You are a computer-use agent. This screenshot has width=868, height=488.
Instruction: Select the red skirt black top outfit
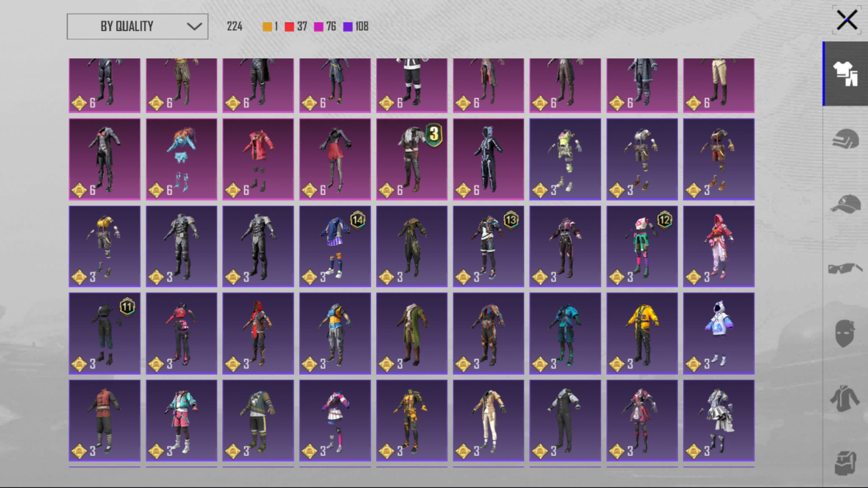pyautogui.click(x=335, y=159)
